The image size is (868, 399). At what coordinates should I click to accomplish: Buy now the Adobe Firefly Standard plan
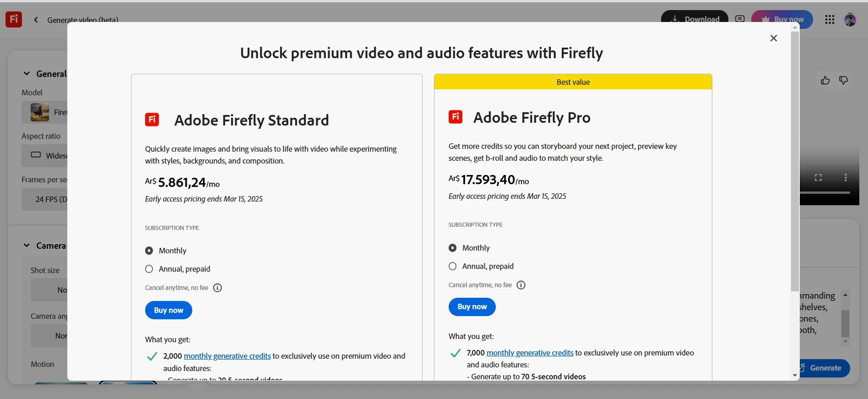[168, 310]
